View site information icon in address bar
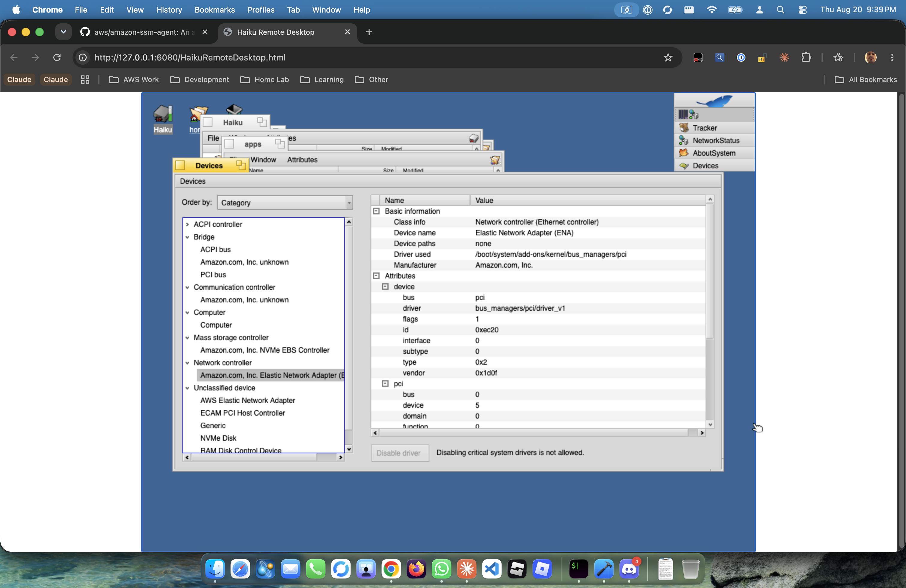906x588 pixels. pos(83,57)
